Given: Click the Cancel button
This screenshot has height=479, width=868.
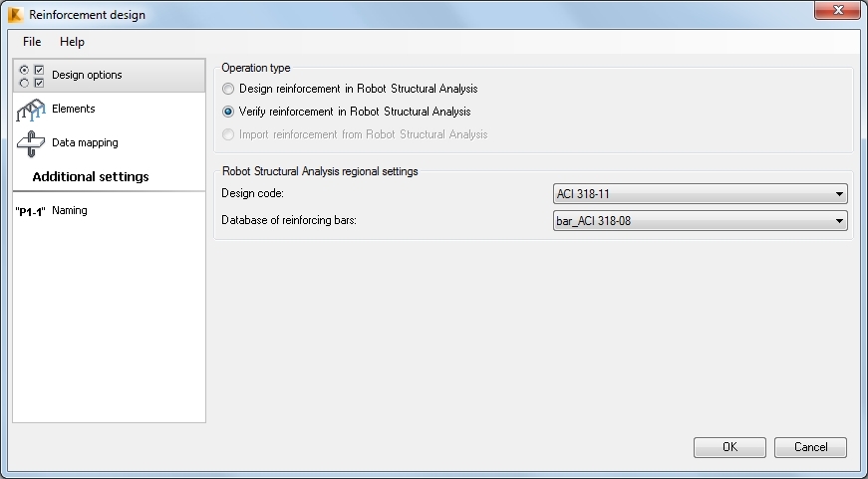Looking at the screenshot, I should (x=810, y=447).
